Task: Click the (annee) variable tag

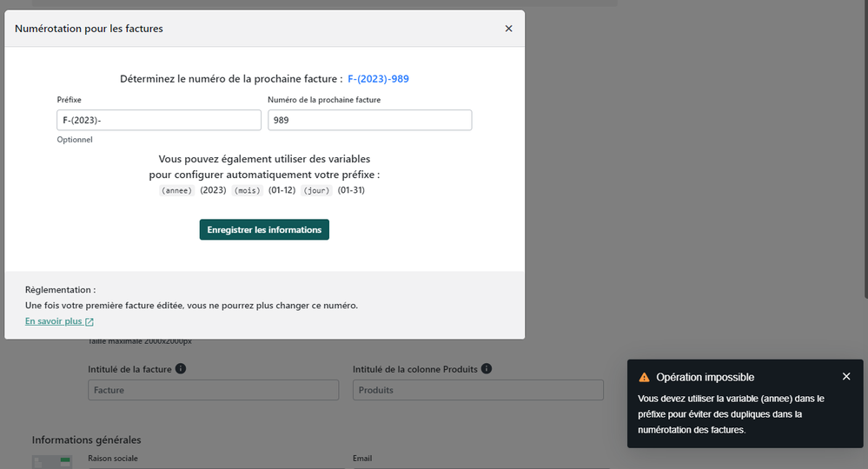Action: (x=176, y=190)
